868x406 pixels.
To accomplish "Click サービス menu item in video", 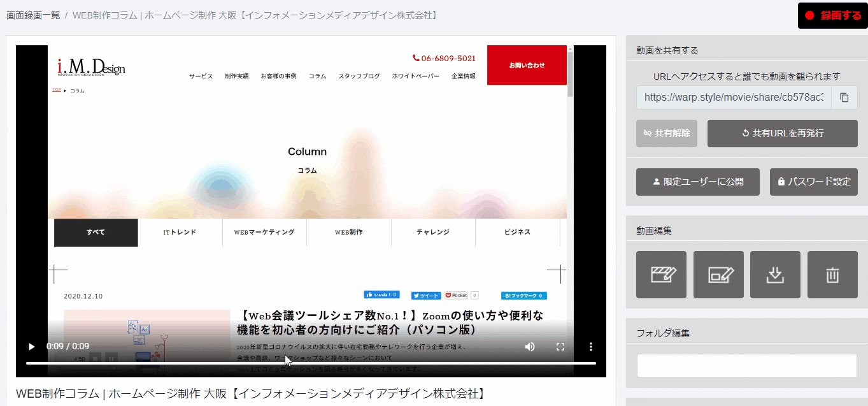I will [201, 76].
